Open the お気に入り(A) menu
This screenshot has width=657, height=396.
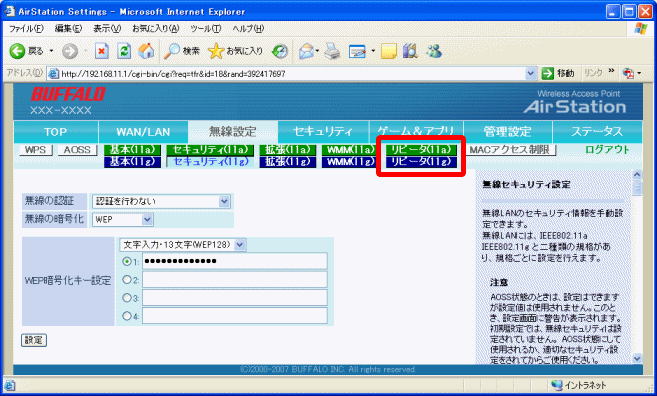pyautogui.click(x=155, y=28)
